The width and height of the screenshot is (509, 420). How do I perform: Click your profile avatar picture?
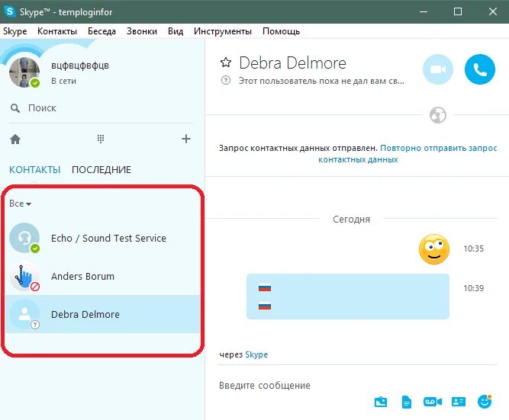coord(24,72)
